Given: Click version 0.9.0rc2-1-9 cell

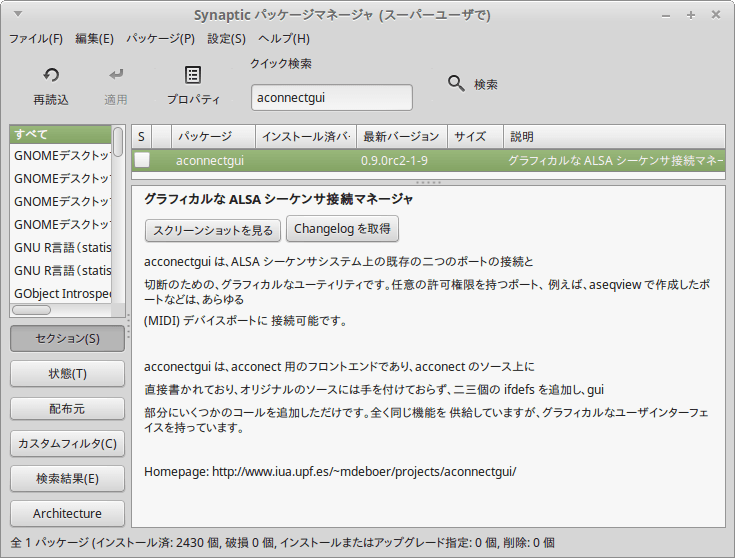Looking at the screenshot, I should [394, 161].
